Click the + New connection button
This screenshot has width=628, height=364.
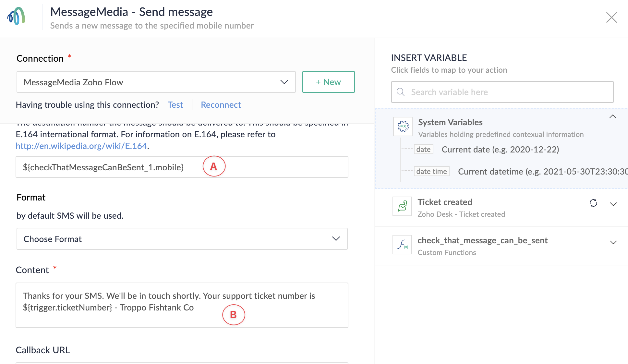coord(328,82)
